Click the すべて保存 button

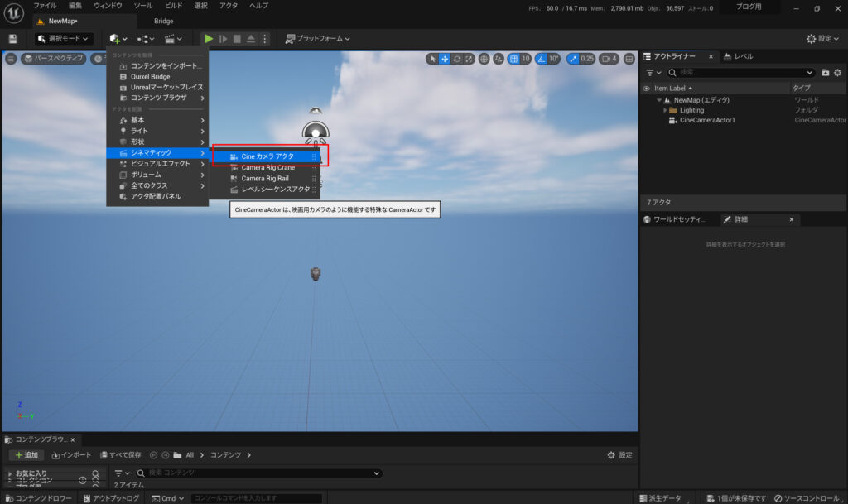[119, 455]
